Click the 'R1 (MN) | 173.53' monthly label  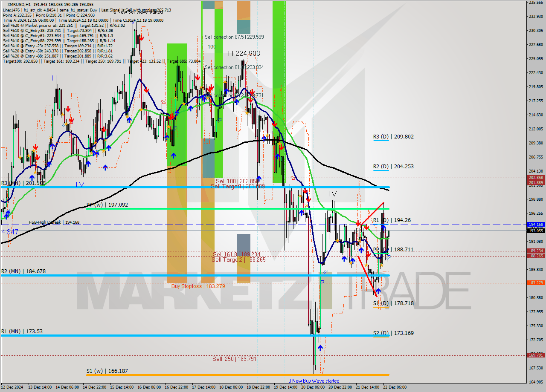pyautogui.click(x=21, y=331)
